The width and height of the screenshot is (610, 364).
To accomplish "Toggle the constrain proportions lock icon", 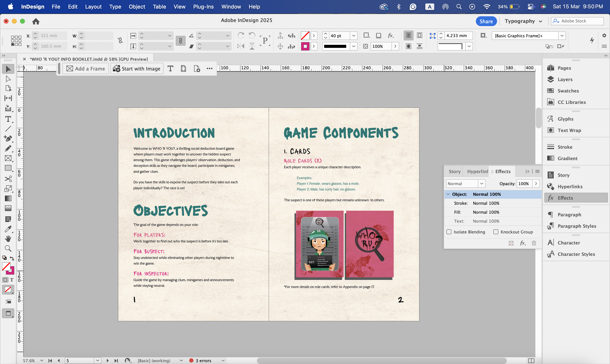I will click(120, 41).
